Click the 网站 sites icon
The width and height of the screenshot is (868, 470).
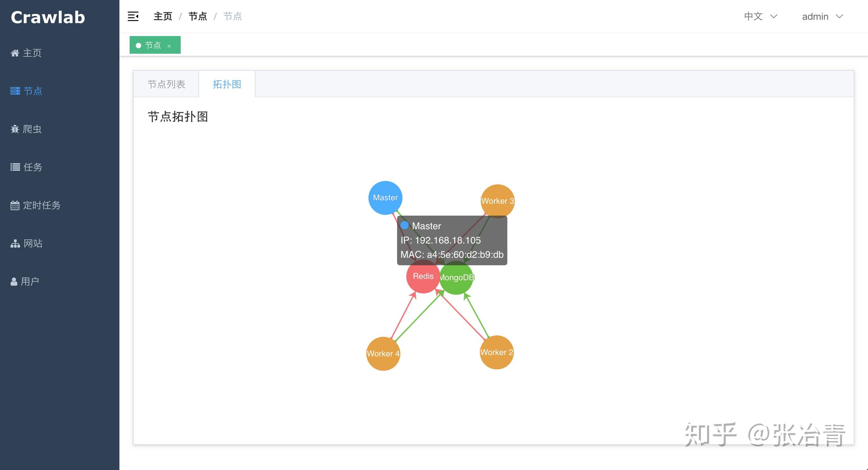[x=15, y=243]
